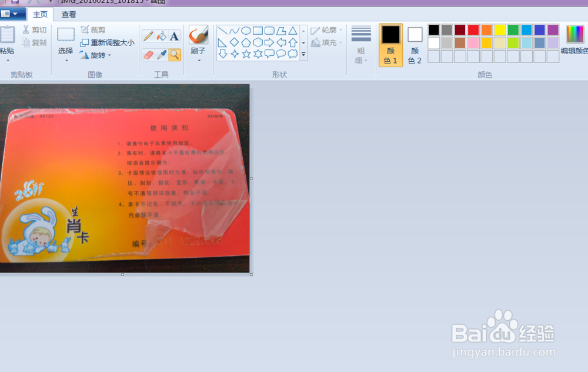Select the Fill with color bucket tool
Viewport: 588px width, 372px height.
[x=161, y=36]
